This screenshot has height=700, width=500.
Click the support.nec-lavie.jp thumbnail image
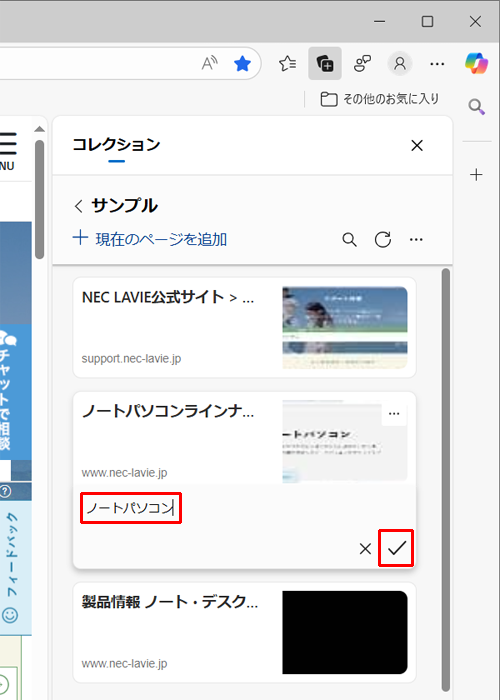345,328
